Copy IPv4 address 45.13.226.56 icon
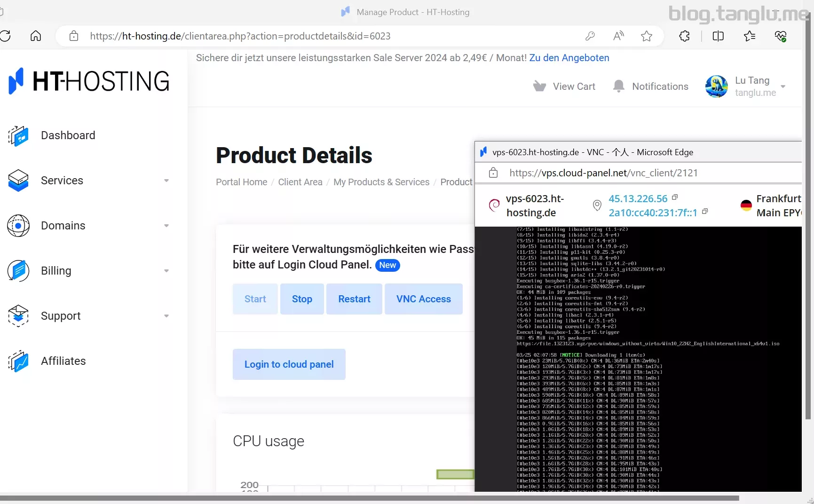 (x=675, y=197)
